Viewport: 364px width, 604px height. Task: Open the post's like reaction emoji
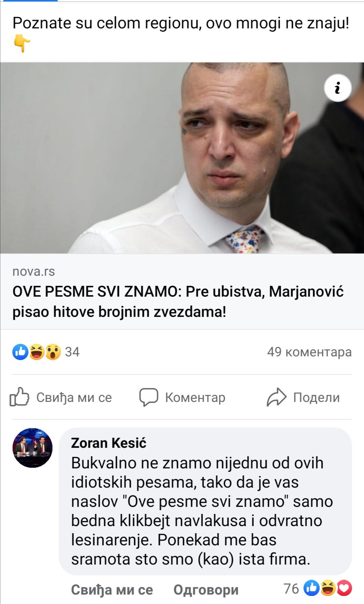pos(20,352)
